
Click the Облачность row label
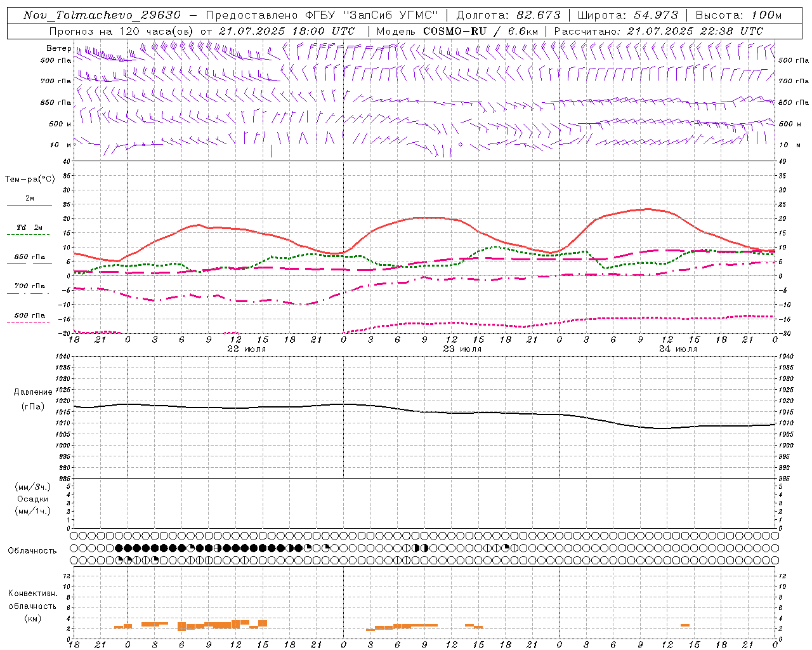[32, 551]
